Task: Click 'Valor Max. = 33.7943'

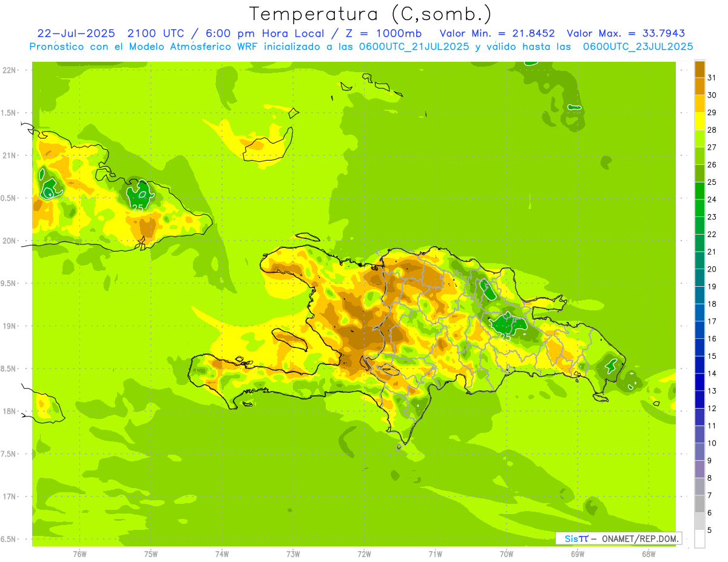Action: pos(626,33)
